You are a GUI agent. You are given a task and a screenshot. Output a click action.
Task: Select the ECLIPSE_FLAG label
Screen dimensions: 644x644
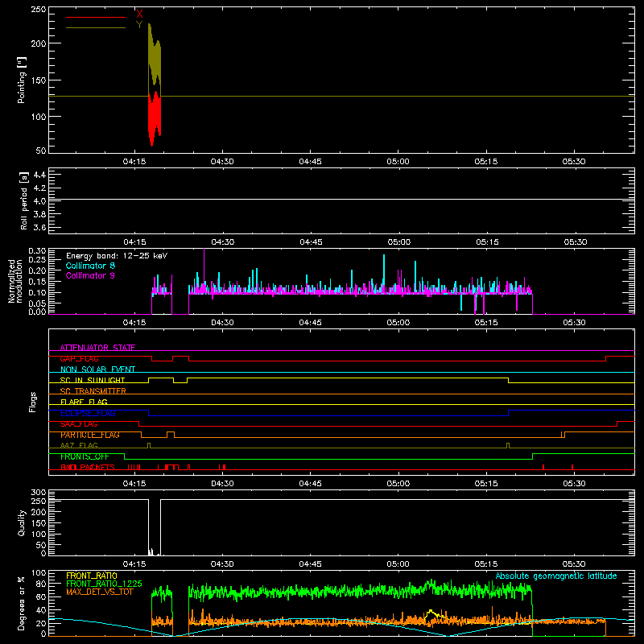coord(88,413)
